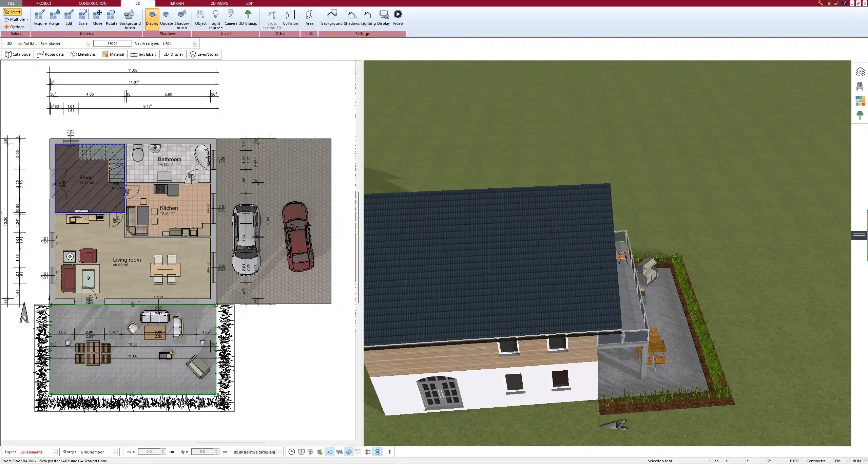Open the material Edit tool
Viewport: 868px width, 464px height.
pyautogui.click(x=69, y=18)
